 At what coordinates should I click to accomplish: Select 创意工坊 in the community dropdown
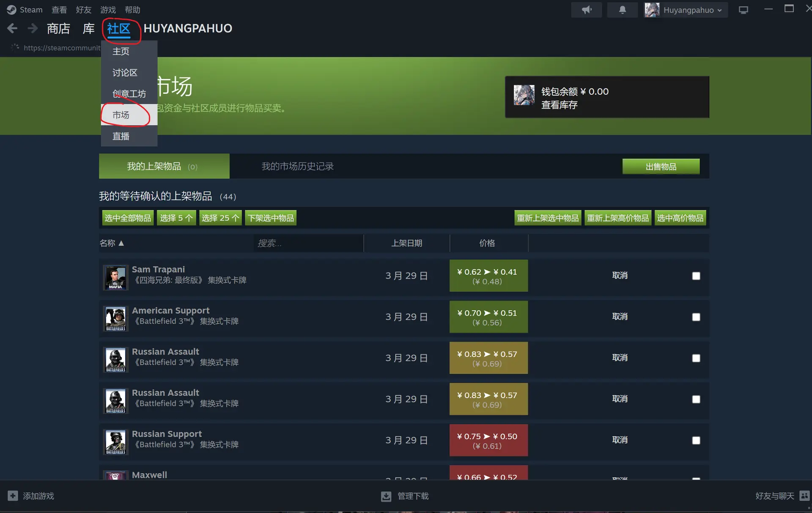(129, 94)
